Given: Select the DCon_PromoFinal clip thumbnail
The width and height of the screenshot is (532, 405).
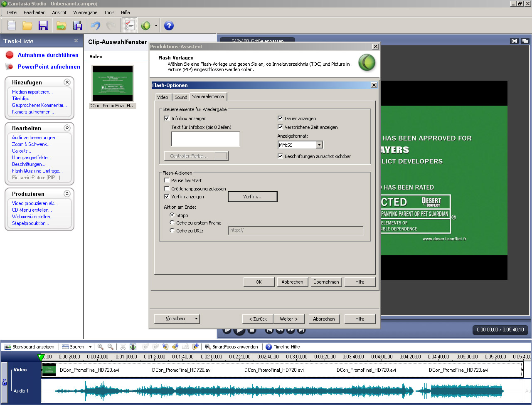Looking at the screenshot, I should [x=113, y=83].
